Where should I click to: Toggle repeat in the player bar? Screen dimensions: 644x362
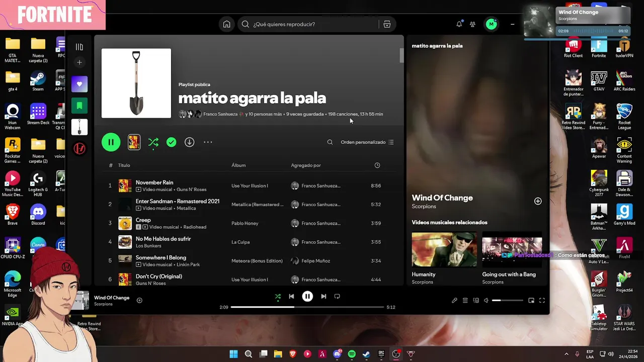[337, 297]
